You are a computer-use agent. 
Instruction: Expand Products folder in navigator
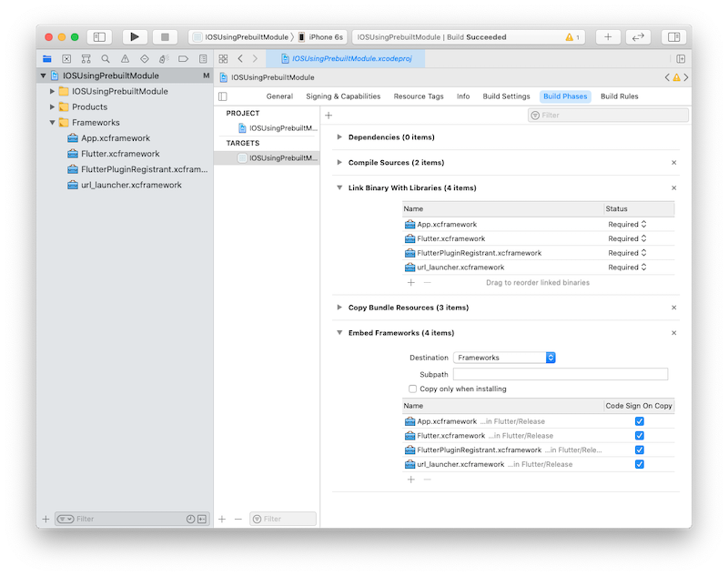(52, 106)
